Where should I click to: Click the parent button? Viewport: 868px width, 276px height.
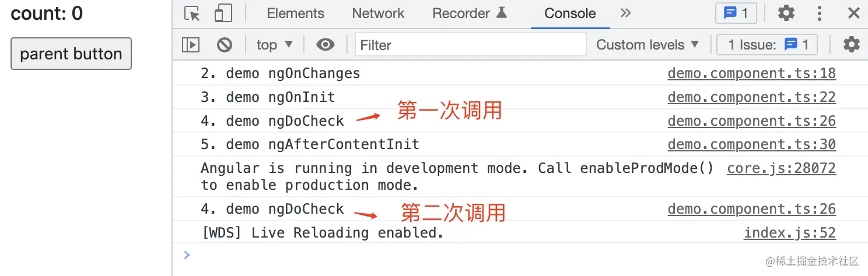[71, 54]
